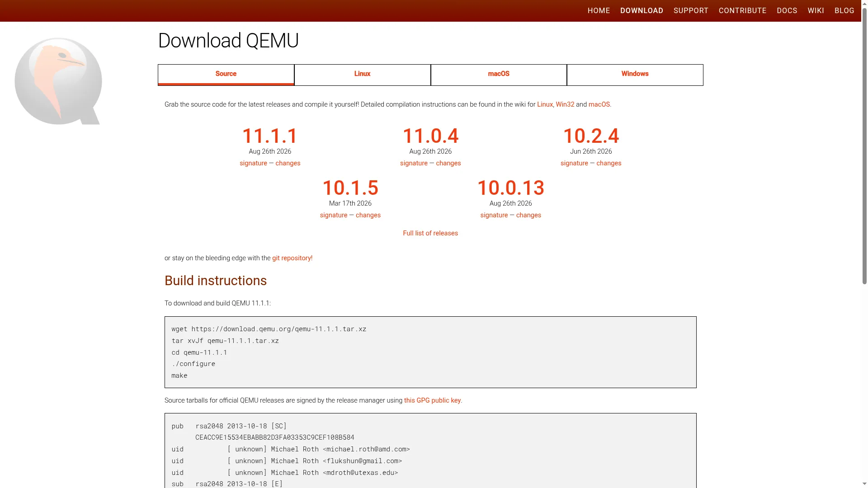
Task: Open this GPG public key link
Action: pyautogui.click(x=432, y=400)
